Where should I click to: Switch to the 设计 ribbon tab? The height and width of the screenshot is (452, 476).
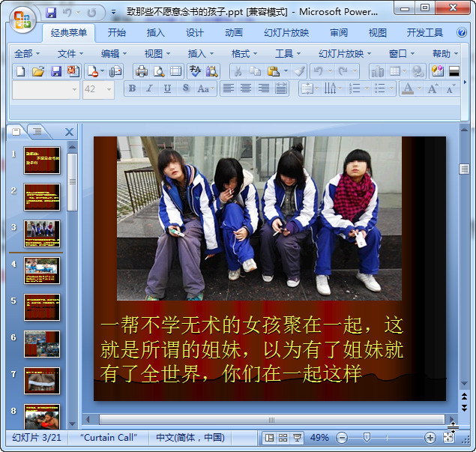click(195, 32)
